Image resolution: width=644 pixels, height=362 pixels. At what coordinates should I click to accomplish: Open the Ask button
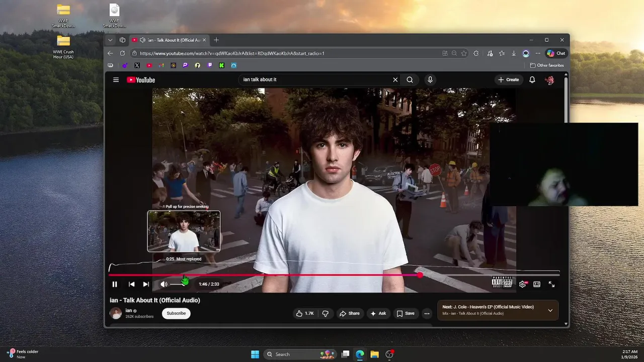pyautogui.click(x=378, y=313)
